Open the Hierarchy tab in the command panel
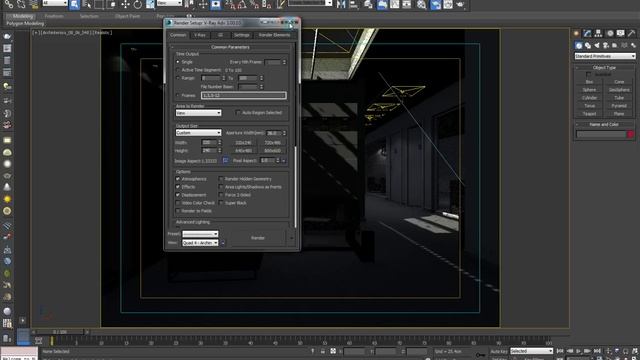Image resolution: width=640 pixels, height=360 pixels. click(598, 33)
